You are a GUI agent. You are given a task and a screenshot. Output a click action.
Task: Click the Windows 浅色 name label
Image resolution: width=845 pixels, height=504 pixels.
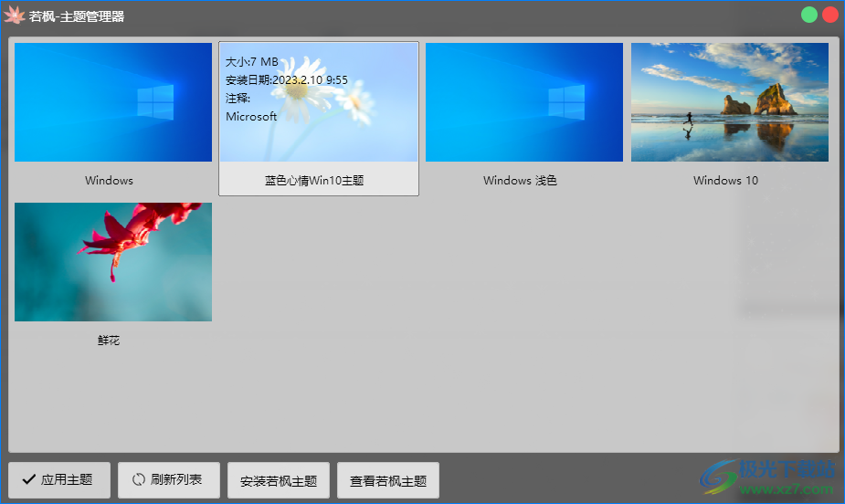(520, 181)
